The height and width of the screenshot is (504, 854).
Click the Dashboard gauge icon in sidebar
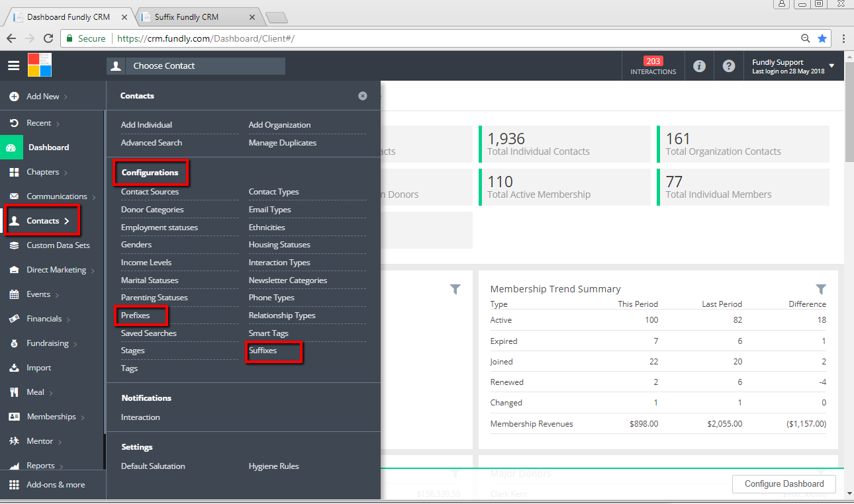(11, 147)
